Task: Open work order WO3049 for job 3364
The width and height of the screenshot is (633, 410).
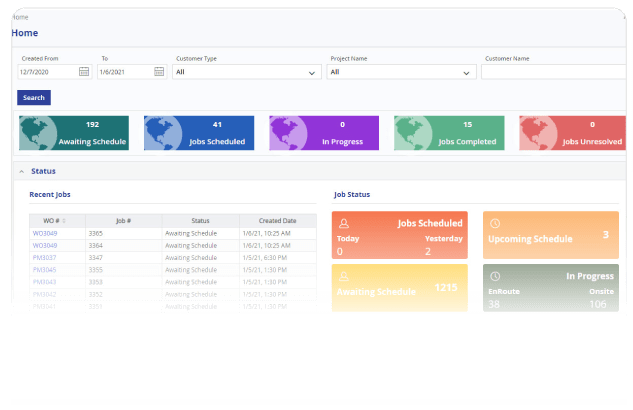Action: click(x=45, y=245)
